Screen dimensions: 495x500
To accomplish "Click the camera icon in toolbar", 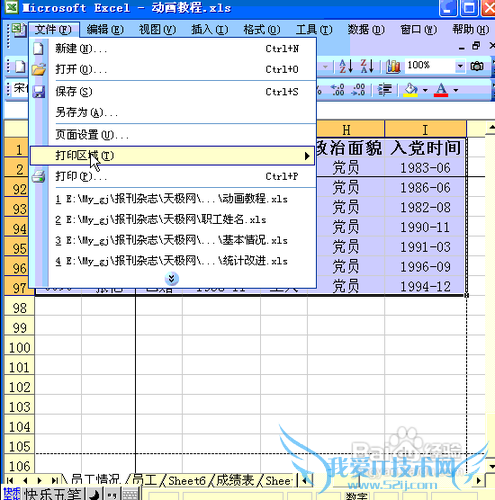I will (x=477, y=66).
